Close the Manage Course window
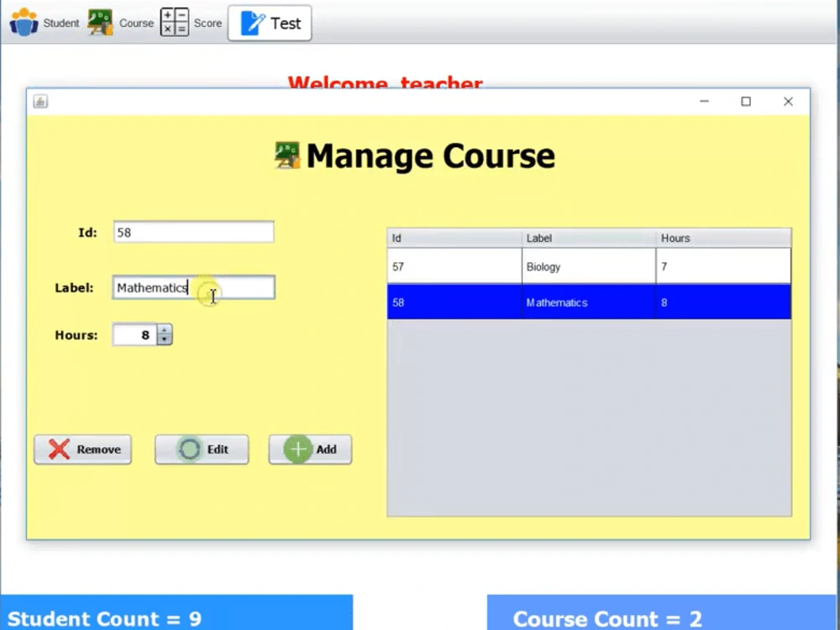This screenshot has width=840, height=630. tap(788, 102)
